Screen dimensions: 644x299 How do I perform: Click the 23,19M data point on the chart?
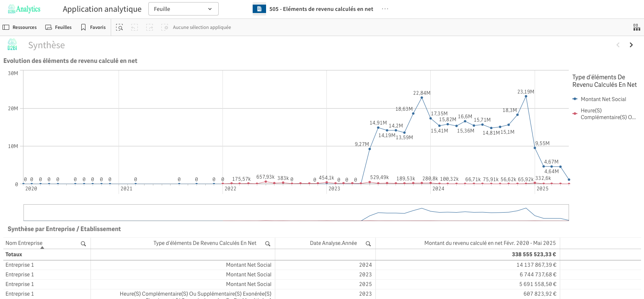tap(526, 96)
